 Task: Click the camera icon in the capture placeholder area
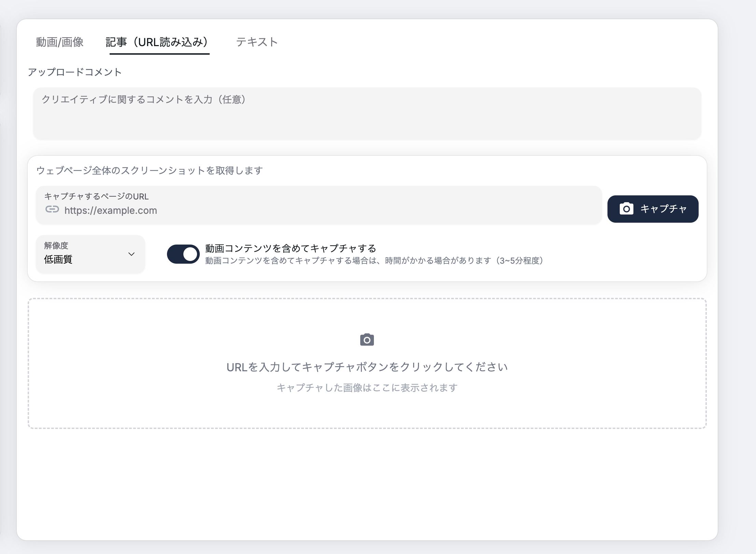368,339
